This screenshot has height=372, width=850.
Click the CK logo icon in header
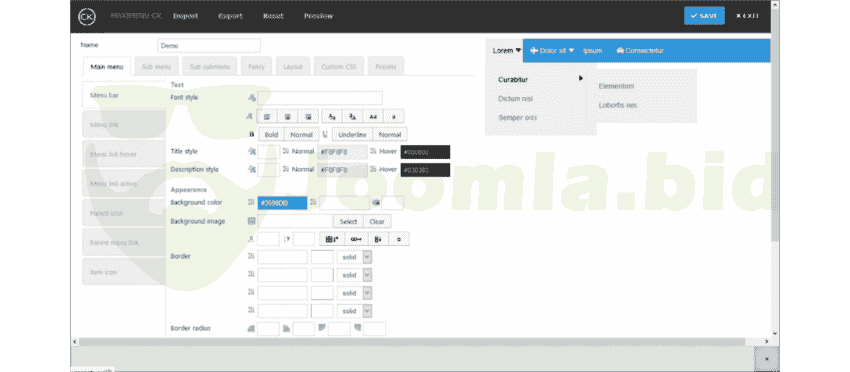(x=87, y=16)
